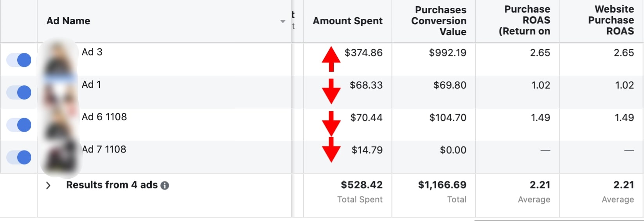Viewport: 644px width, 221px height.
Task: Open the Ad Name column dropdown arrow
Action: tap(282, 21)
